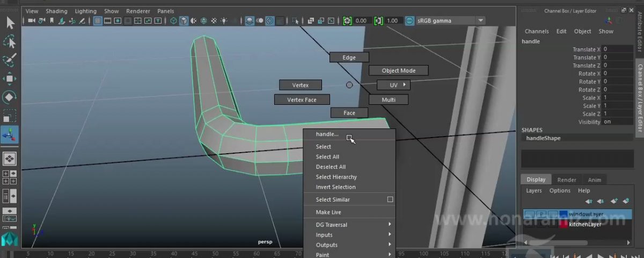Open the Lighting panel menu
644x258 pixels.
[x=85, y=11]
